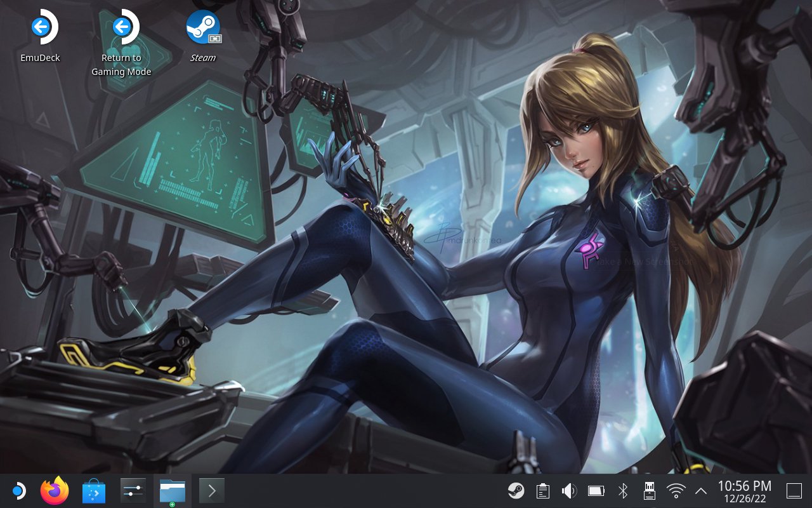Viewport: 812px width, 508px height.
Task: Click the 12/26/22 date in the panel
Action: (744, 498)
